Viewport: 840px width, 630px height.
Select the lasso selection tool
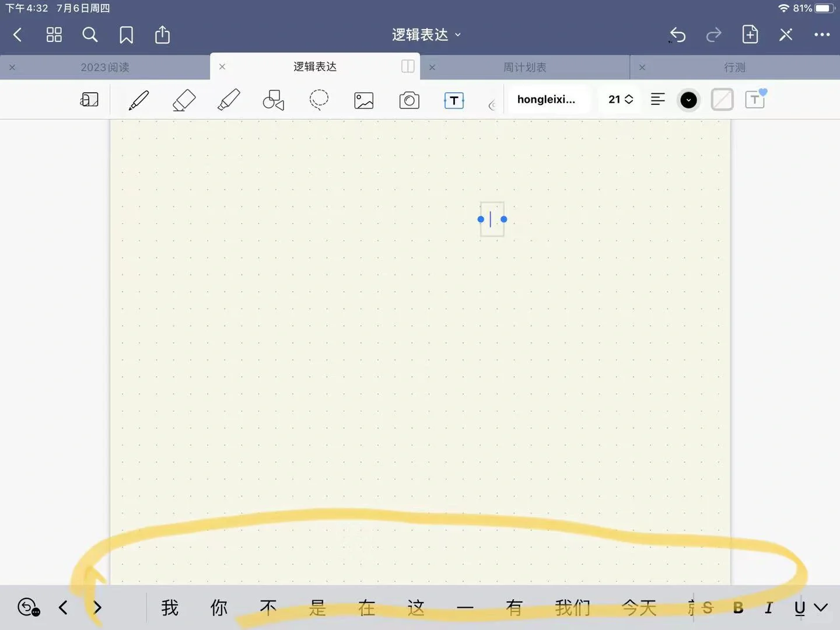[318, 100]
